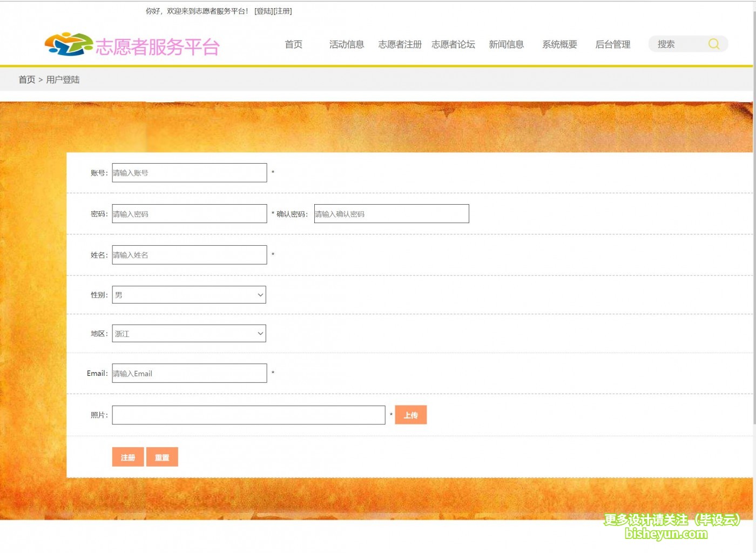The height and width of the screenshot is (553, 756).
Task: Click the volunteer platform logo
Action: pos(132,45)
